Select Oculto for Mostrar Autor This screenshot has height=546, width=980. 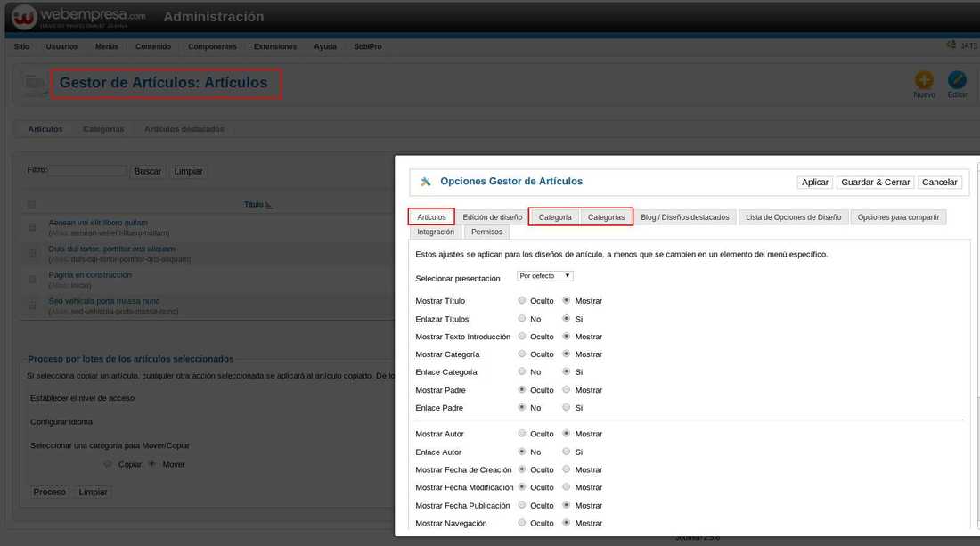[x=522, y=434]
